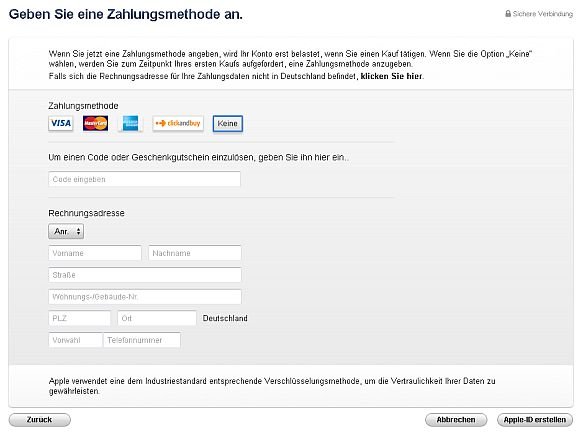Image resolution: width=580 pixels, height=436 pixels.
Task: Focus the Code eingeben field
Action: coord(144,179)
